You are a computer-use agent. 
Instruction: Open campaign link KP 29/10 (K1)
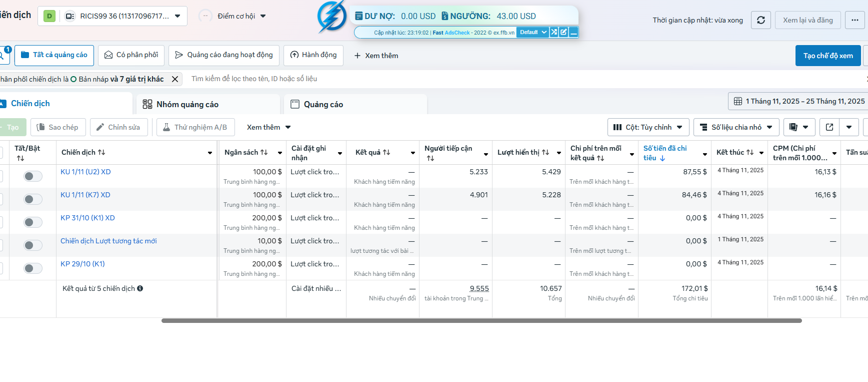82,264
